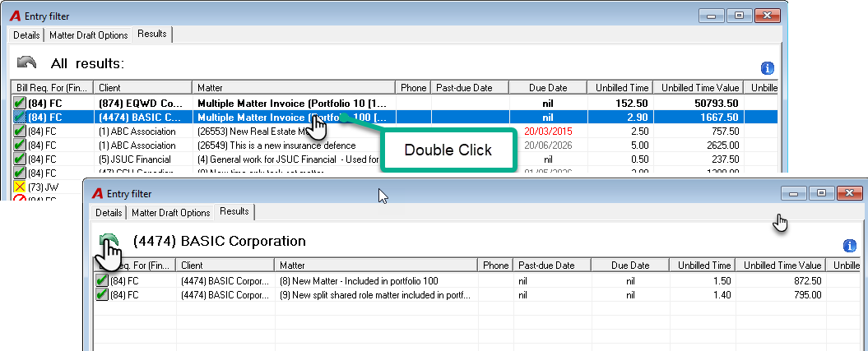Click due date 20/06/2026
Screen dimensions: 868x351
tap(548, 145)
